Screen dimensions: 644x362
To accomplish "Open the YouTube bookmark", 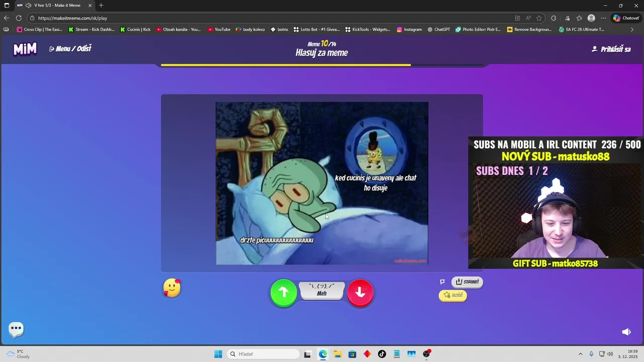I will [x=219, y=30].
